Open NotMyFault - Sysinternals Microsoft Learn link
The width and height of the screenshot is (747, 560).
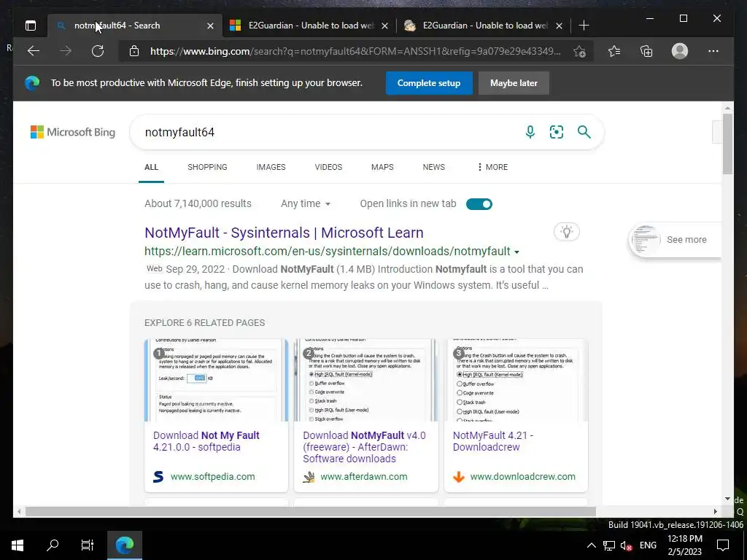tap(284, 233)
